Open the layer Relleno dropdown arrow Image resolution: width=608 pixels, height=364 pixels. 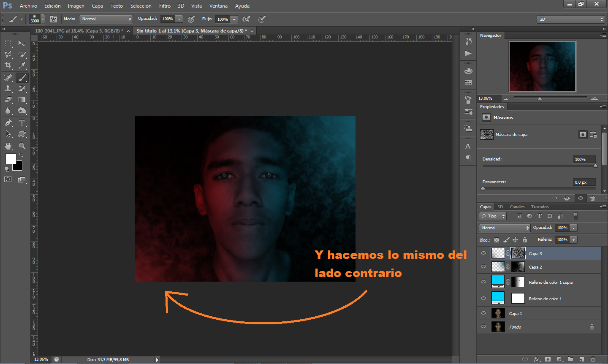573,239
